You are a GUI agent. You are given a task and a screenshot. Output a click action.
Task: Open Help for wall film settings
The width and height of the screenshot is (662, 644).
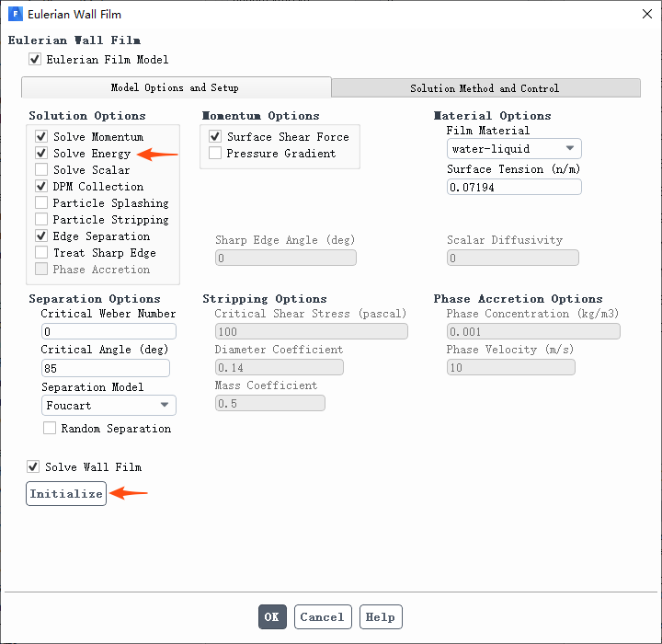tap(381, 617)
